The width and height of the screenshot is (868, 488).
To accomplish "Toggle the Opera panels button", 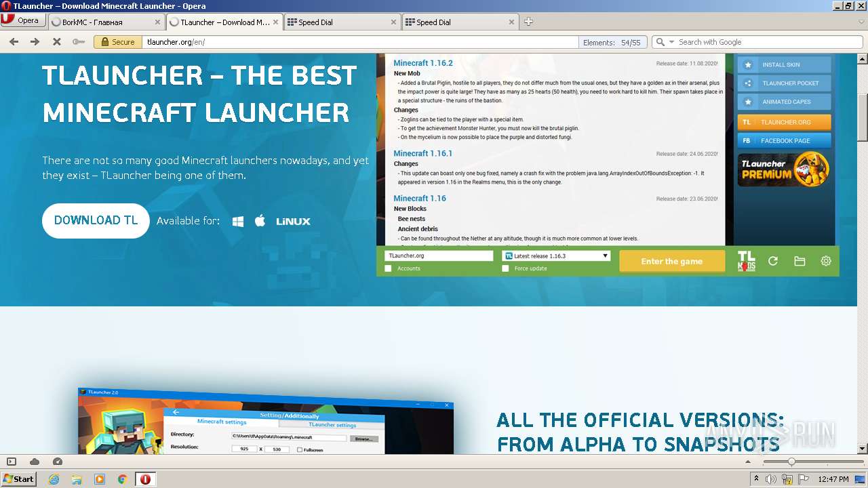I will [x=12, y=462].
